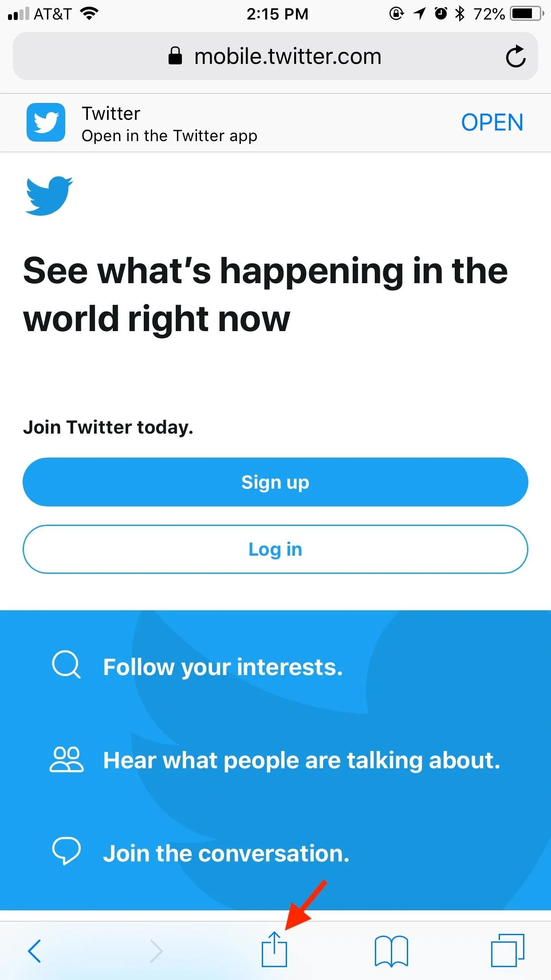Tap the greyed-out forward chevron

click(x=156, y=951)
